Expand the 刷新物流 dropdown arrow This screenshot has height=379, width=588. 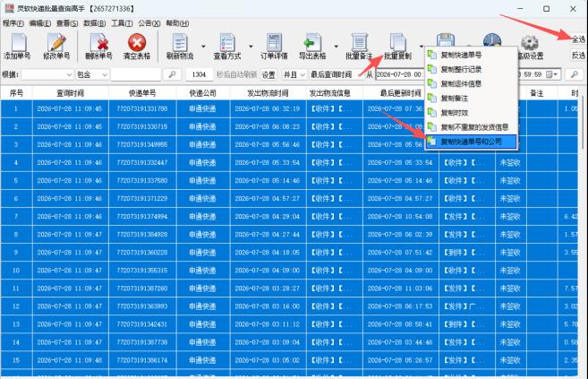[x=203, y=47]
